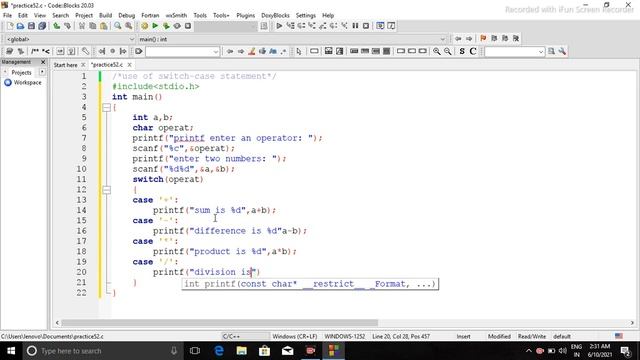Open the File menu
The width and height of the screenshot is (640, 360).
[x=7, y=15]
